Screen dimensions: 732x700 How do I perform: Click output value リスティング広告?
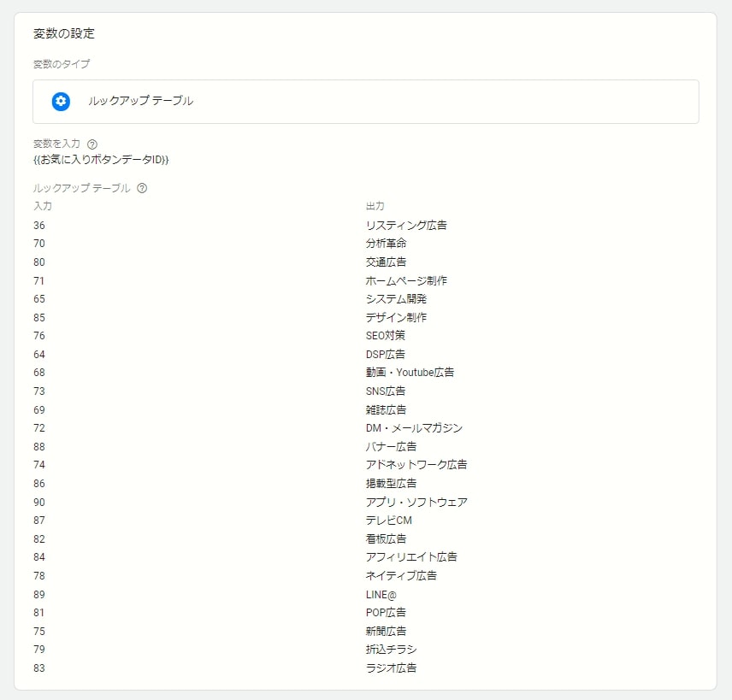406,226
